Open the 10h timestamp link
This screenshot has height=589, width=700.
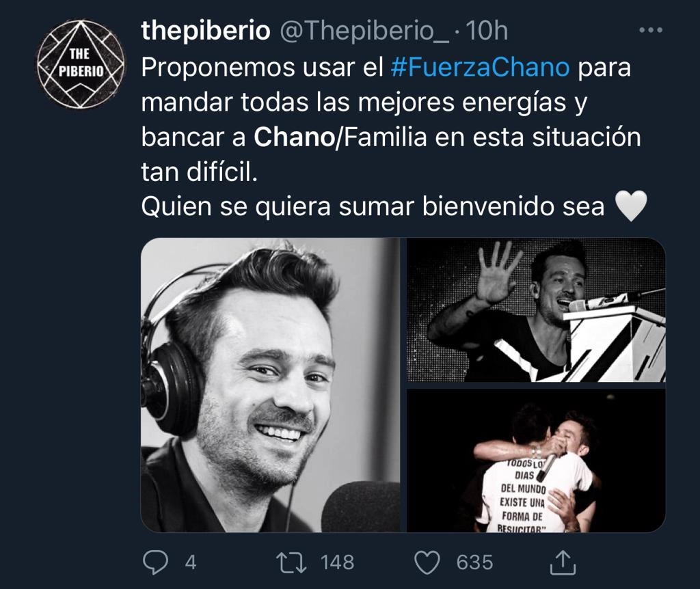coord(487,31)
